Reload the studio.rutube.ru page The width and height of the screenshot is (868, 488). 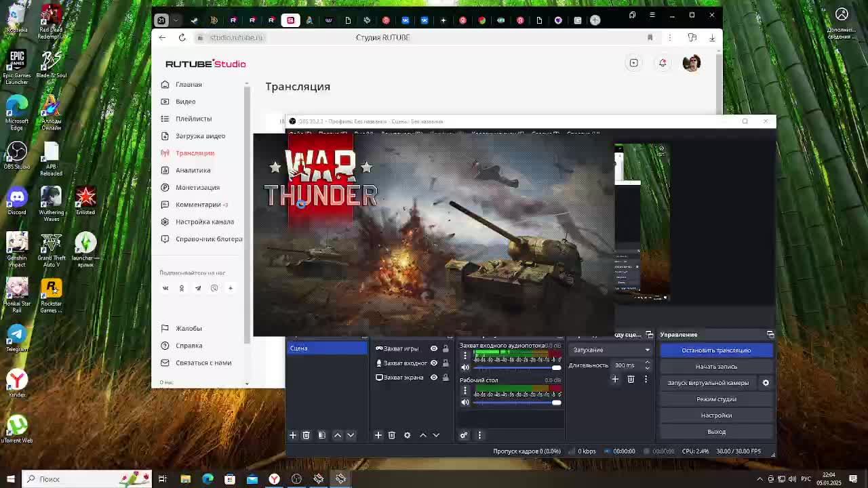click(182, 37)
